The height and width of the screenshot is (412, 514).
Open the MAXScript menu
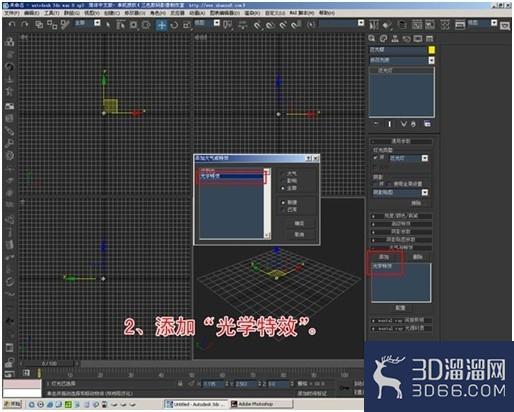(302, 13)
